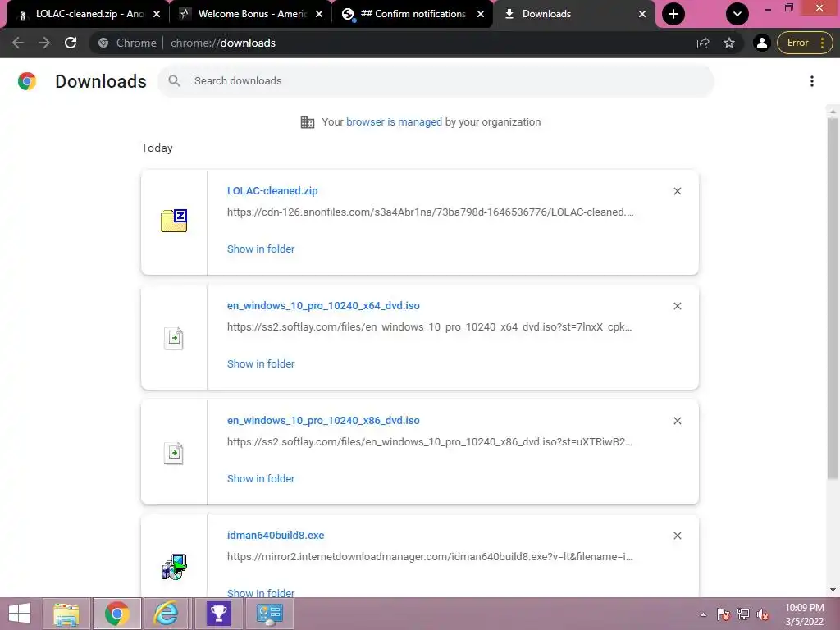The width and height of the screenshot is (840, 630).
Task: Open Internet Explorer from taskbar
Action: (167, 614)
